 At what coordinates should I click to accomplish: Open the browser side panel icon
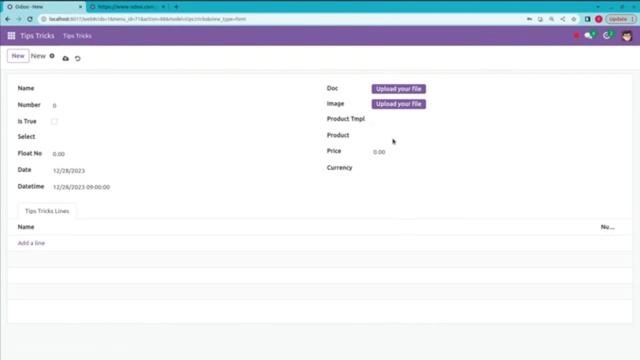click(587, 19)
